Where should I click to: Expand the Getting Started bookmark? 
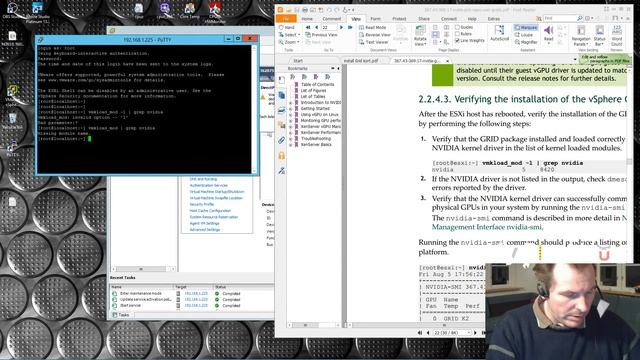291,109
